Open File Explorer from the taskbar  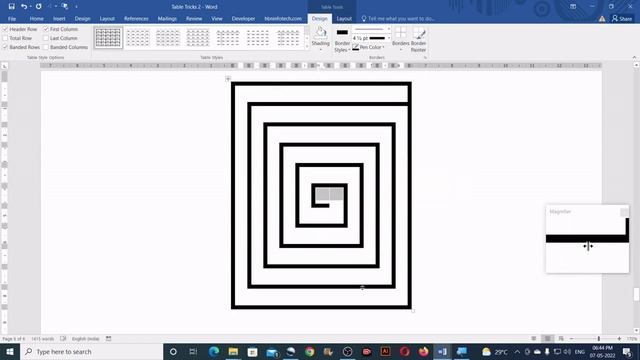click(x=233, y=351)
